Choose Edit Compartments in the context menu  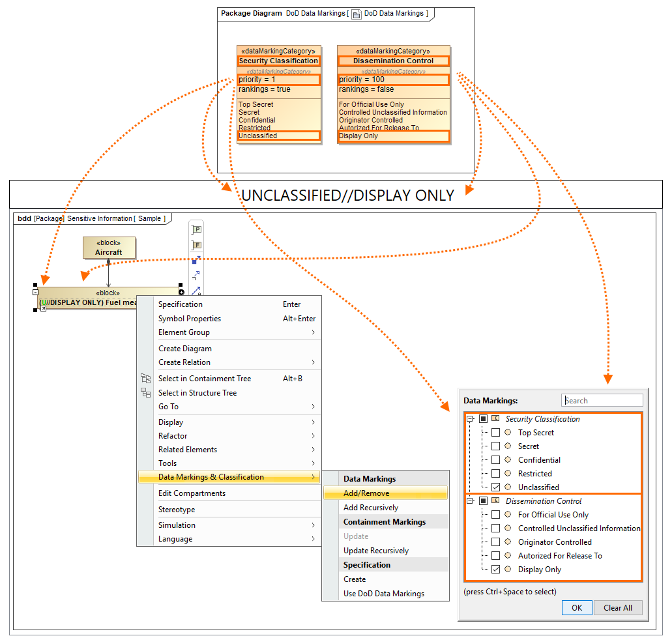pyautogui.click(x=229, y=493)
